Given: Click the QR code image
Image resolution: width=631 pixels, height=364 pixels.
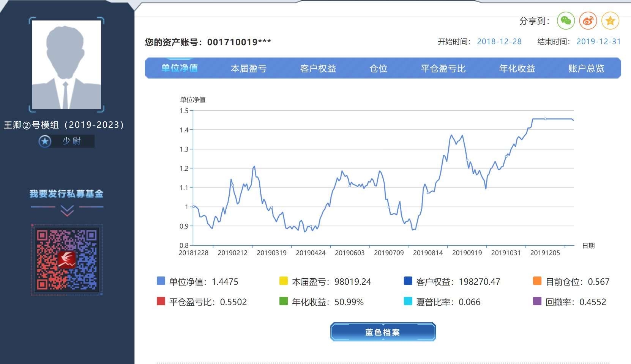Looking at the screenshot, I should pyautogui.click(x=67, y=260).
